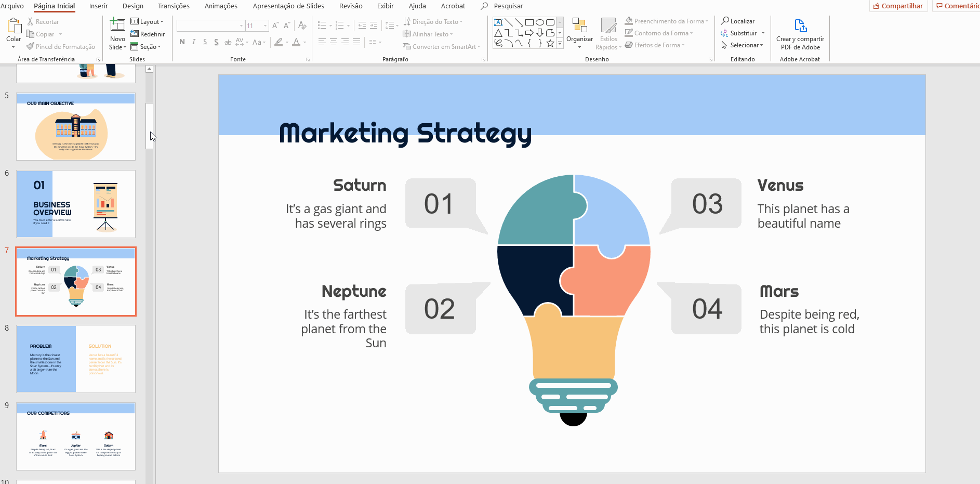Click the columns icon in Parágrafo

[x=373, y=42]
